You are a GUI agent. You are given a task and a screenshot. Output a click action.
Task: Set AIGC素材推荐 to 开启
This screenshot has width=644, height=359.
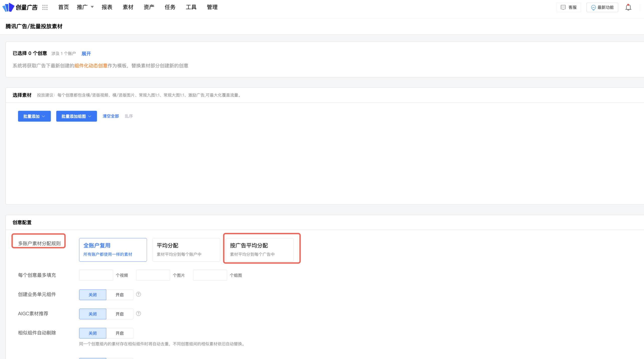click(x=120, y=314)
